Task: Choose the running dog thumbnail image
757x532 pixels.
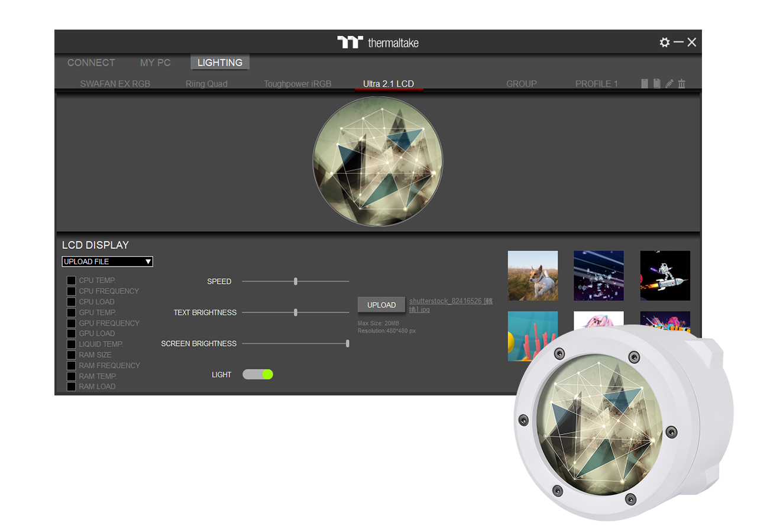Action: pyautogui.click(x=532, y=275)
